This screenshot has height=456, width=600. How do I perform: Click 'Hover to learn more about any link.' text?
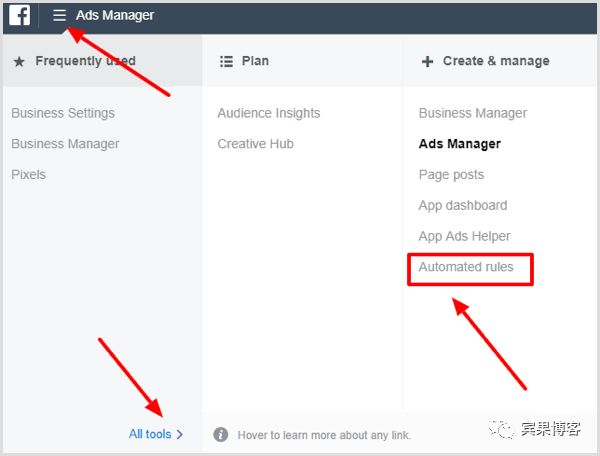point(324,435)
